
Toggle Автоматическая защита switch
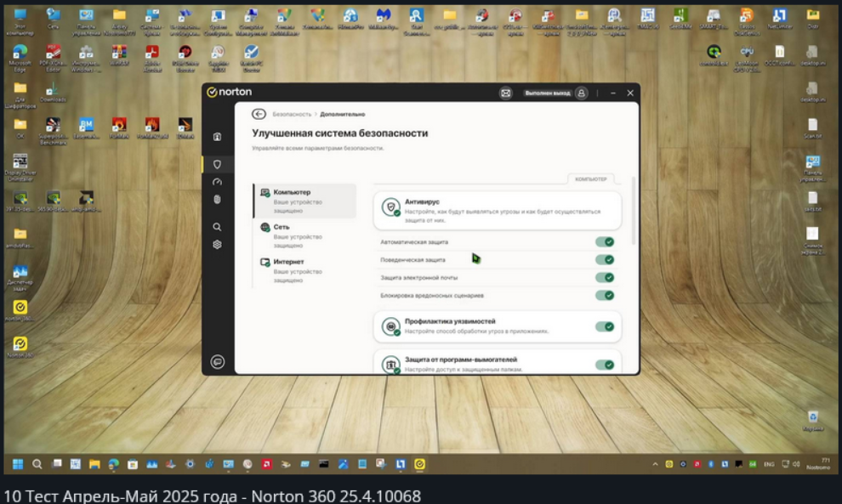605,242
